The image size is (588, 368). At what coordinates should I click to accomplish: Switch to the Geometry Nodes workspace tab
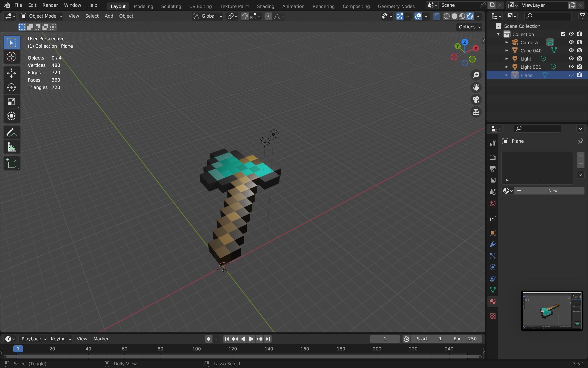pyautogui.click(x=396, y=6)
